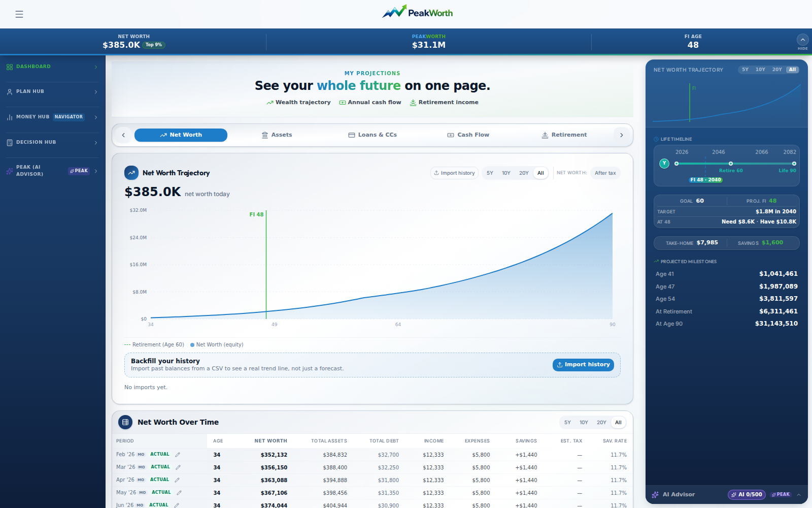Screen dimensions: 812x508
Task: Click the 2026 start point on timeline
Action: [x=676, y=164]
